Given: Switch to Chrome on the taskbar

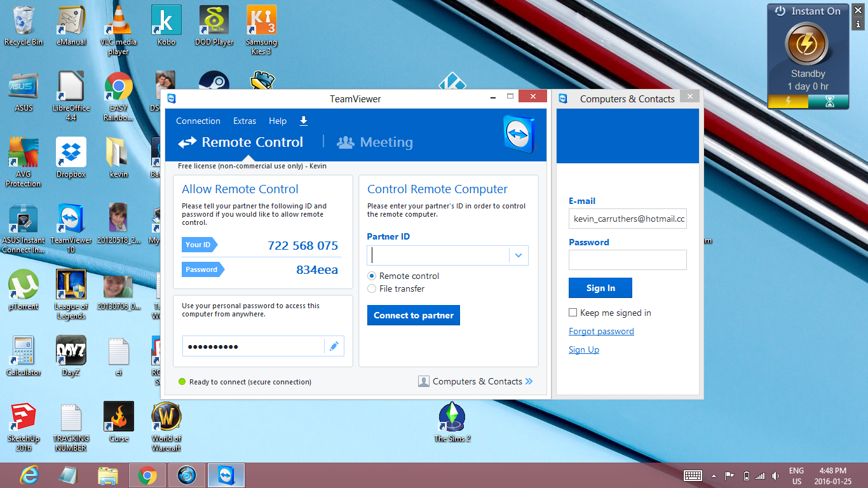Looking at the screenshot, I should 147,475.
